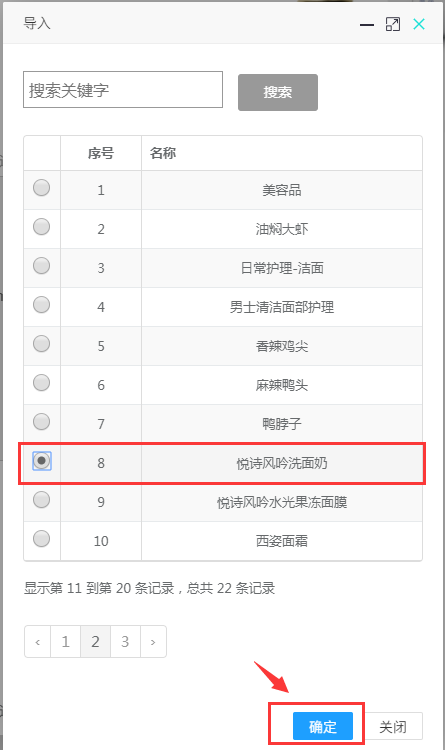The height and width of the screenshot is (750, 445).
Task: Click the 搜索 search button
Action: [278, 92]
